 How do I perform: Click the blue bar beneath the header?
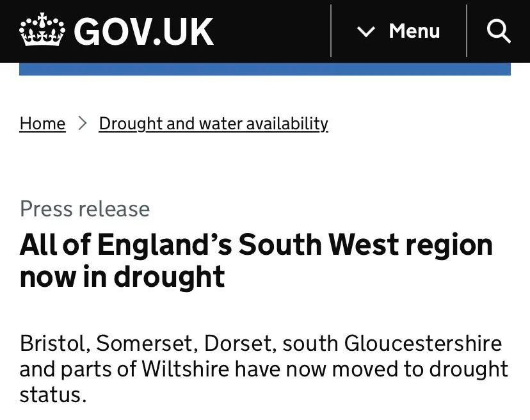click(265, 69)
